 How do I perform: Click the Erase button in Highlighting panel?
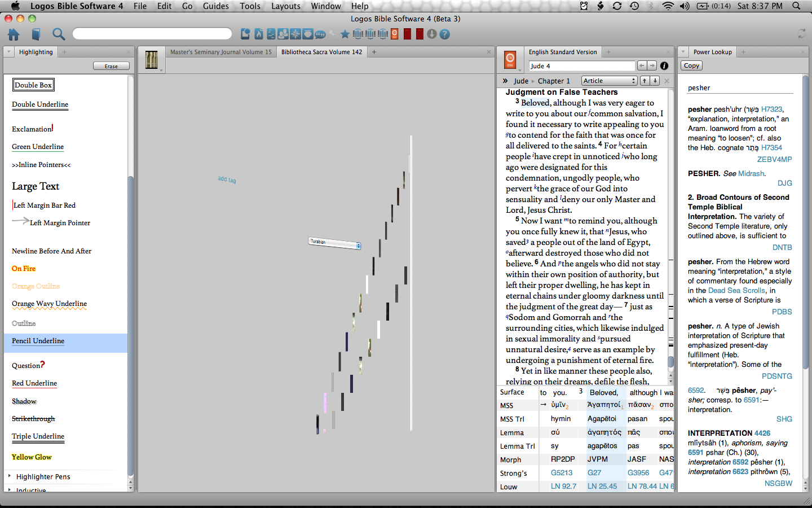(x=111, y=67)
